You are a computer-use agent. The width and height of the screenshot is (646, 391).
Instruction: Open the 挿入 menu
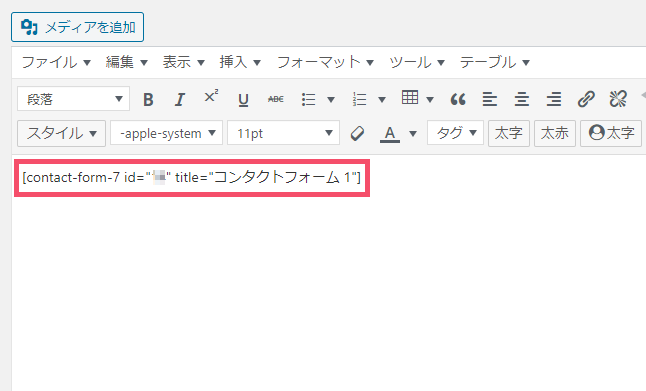pyautogui.click(x=240, y=62)
